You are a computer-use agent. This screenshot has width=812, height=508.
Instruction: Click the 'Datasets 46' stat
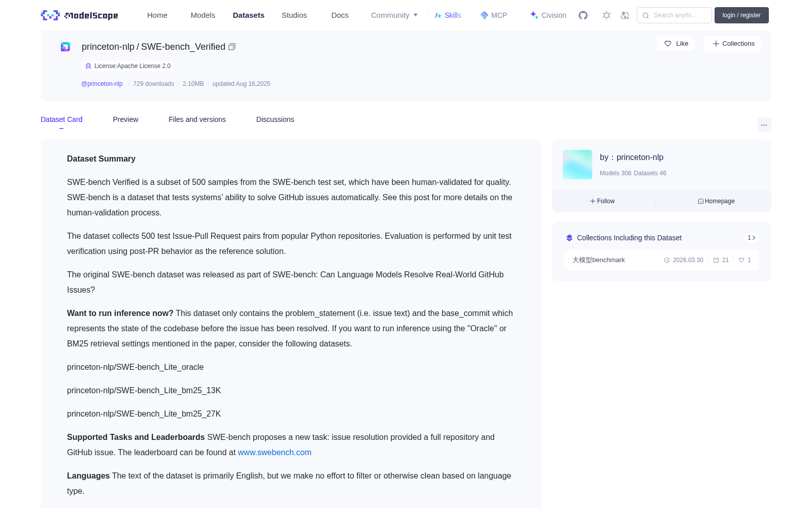click(650, 173)
